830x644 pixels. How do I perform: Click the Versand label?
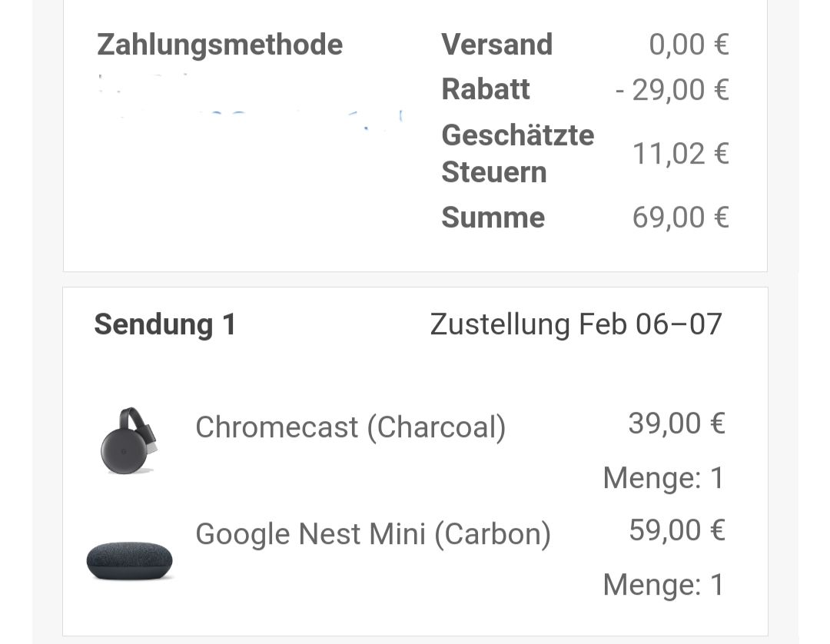(x=497, y=45)
